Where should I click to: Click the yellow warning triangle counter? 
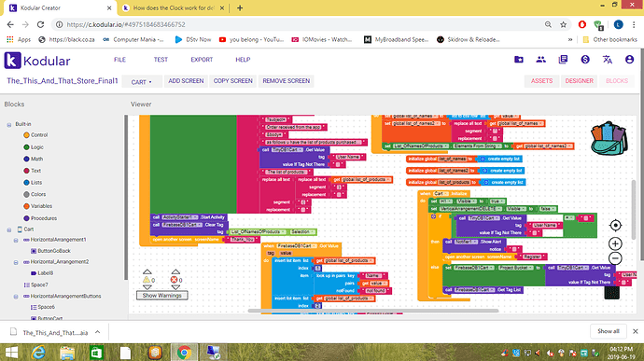coord(147,280)
